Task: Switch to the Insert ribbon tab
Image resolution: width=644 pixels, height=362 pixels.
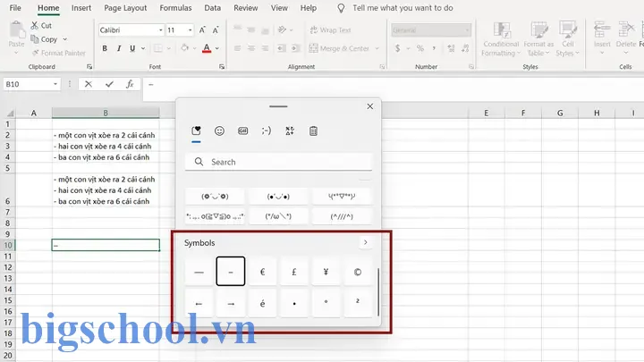Action: coord(81,8)
